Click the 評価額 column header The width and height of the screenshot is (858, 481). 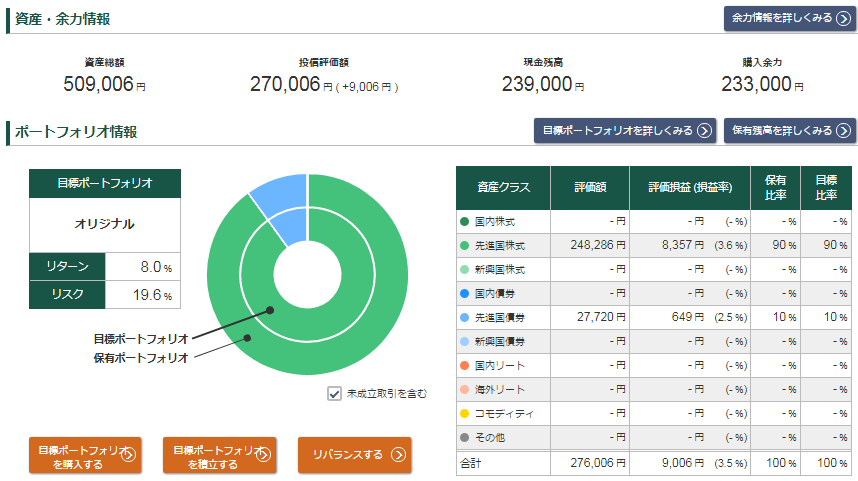click(x=590, y=188)
